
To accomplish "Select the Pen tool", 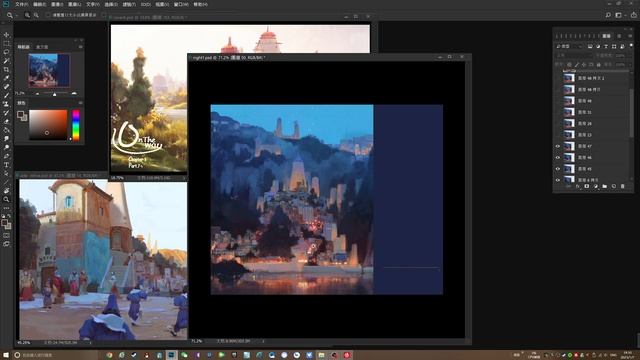I will tap(7, 156).
